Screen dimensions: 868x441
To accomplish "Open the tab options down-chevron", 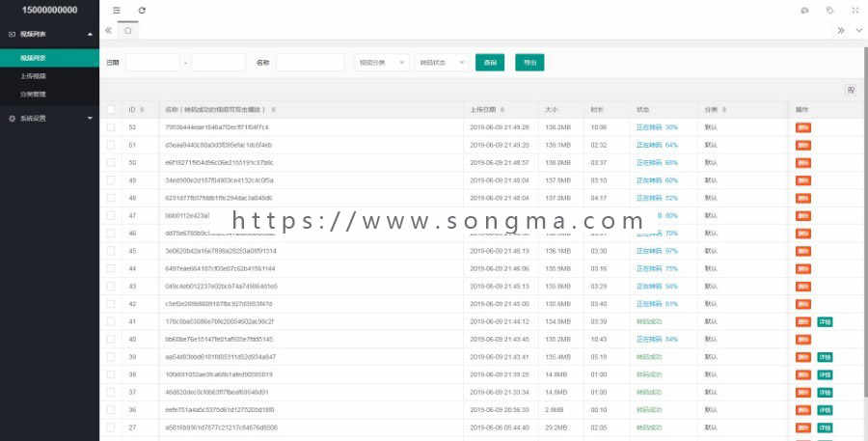I will 858,31.
